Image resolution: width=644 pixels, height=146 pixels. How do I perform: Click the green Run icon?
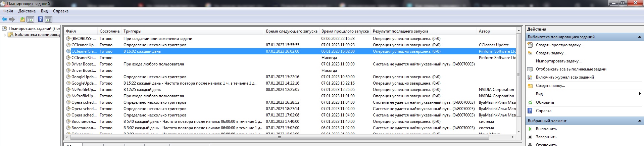[x=530, y=129]
